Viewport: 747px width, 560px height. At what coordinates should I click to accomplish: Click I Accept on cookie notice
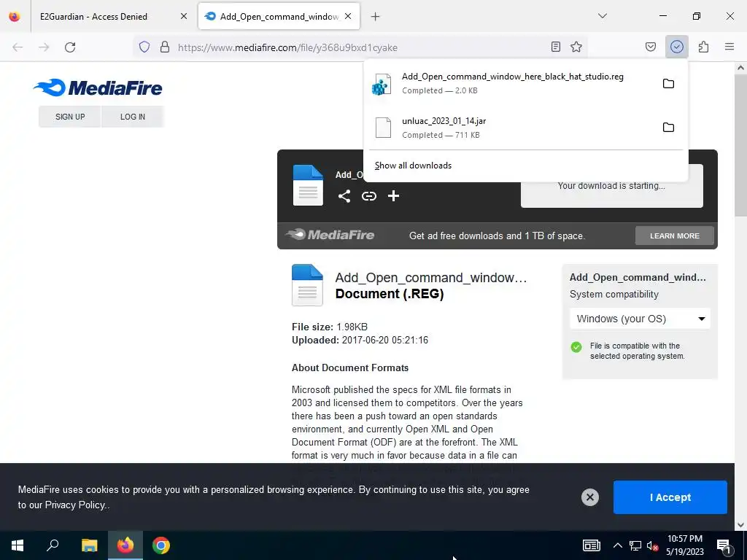pyautogui.click(x=670, y=497)
